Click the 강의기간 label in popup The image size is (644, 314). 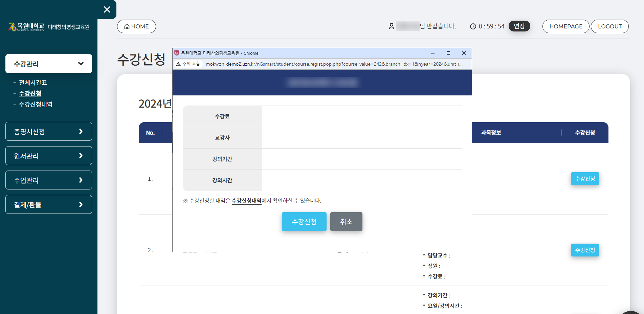tap(222, 159)
